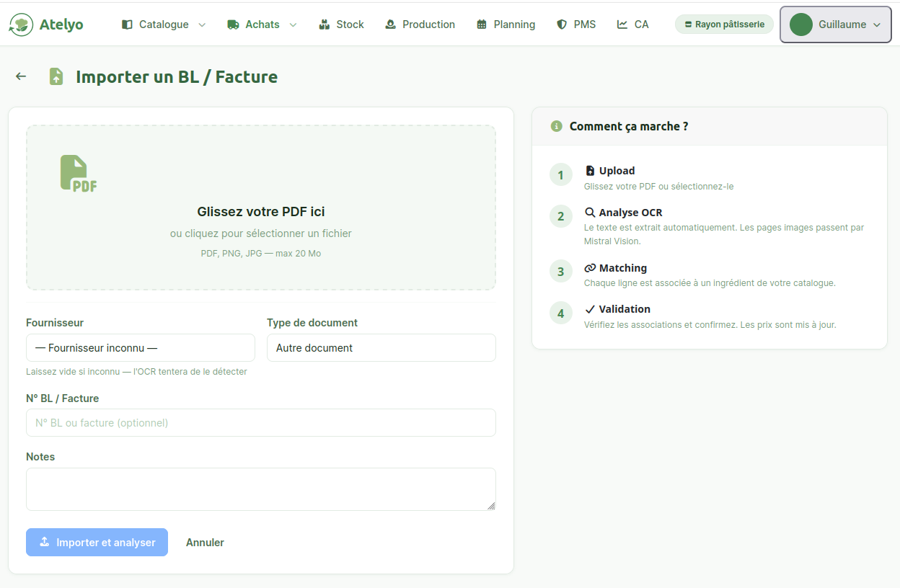Go back using the left arrow
This screenshot has height=588, width=900.
tap(21, 76)
